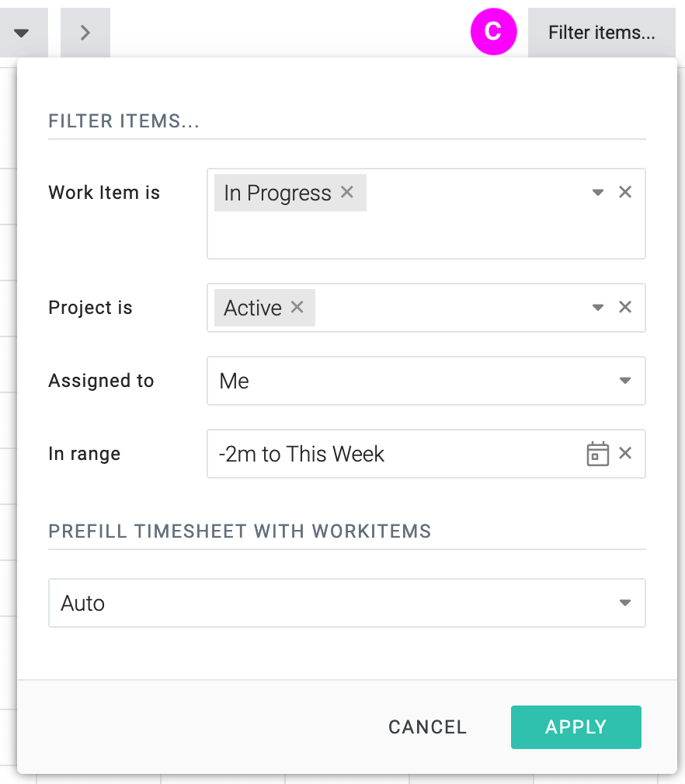Click inside the Work Item is field
Screen dimensions: 685x784
(426, 214)
